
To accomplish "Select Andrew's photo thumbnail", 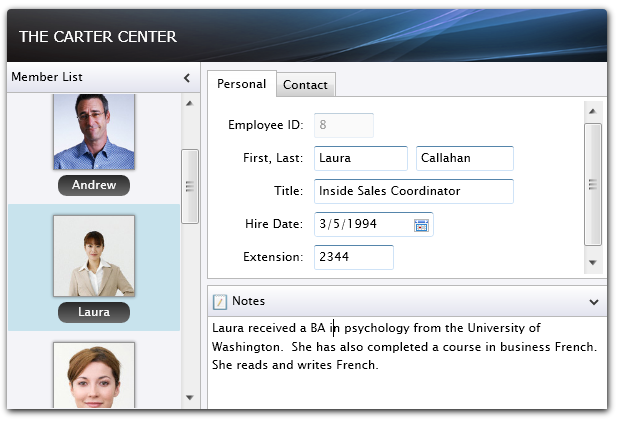I will (94, 132).
